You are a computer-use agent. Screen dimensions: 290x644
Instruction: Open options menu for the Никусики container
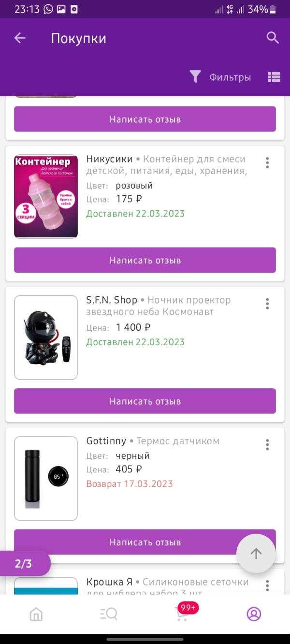[x=267, y=163]
